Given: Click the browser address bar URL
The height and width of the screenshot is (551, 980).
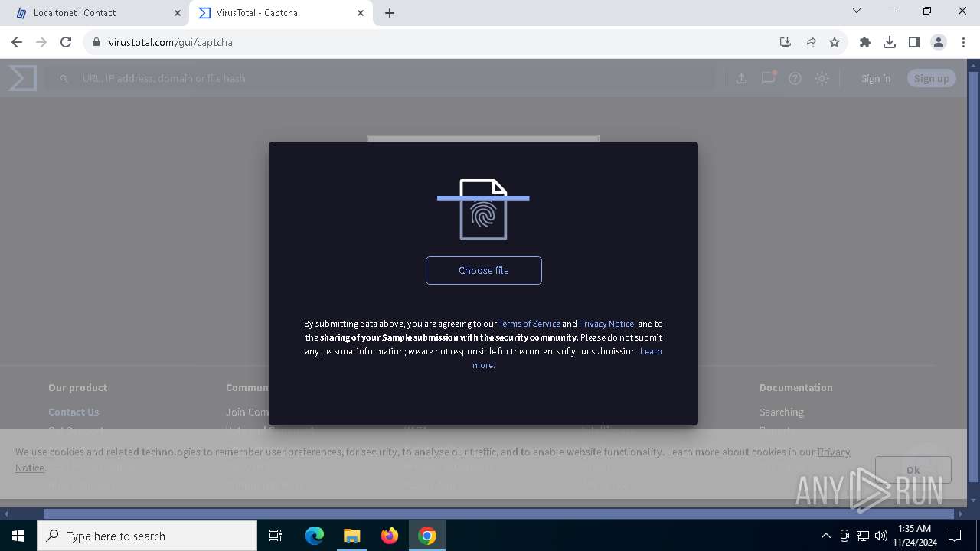Looking at the screenshot, I should (171, 42).
